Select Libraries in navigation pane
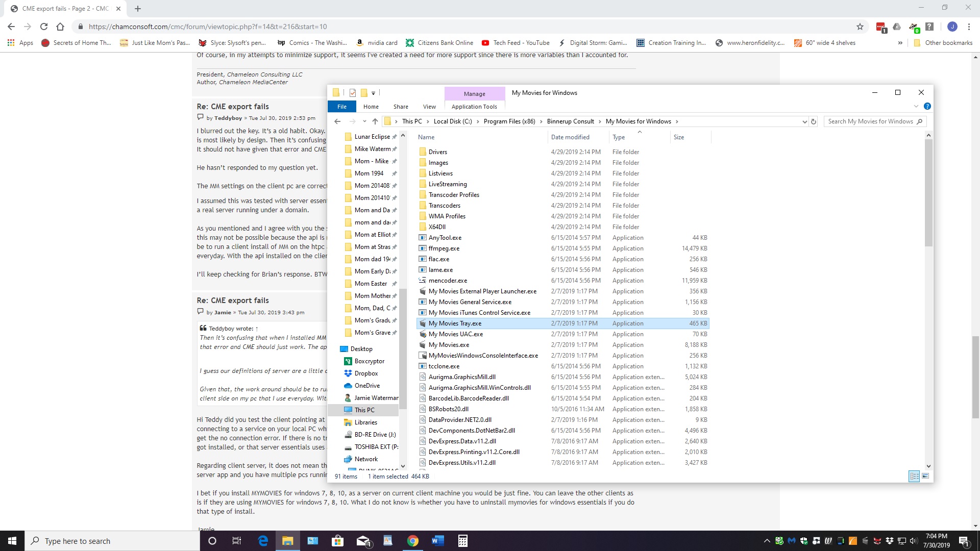980x551 pixels. click(365, 422)
